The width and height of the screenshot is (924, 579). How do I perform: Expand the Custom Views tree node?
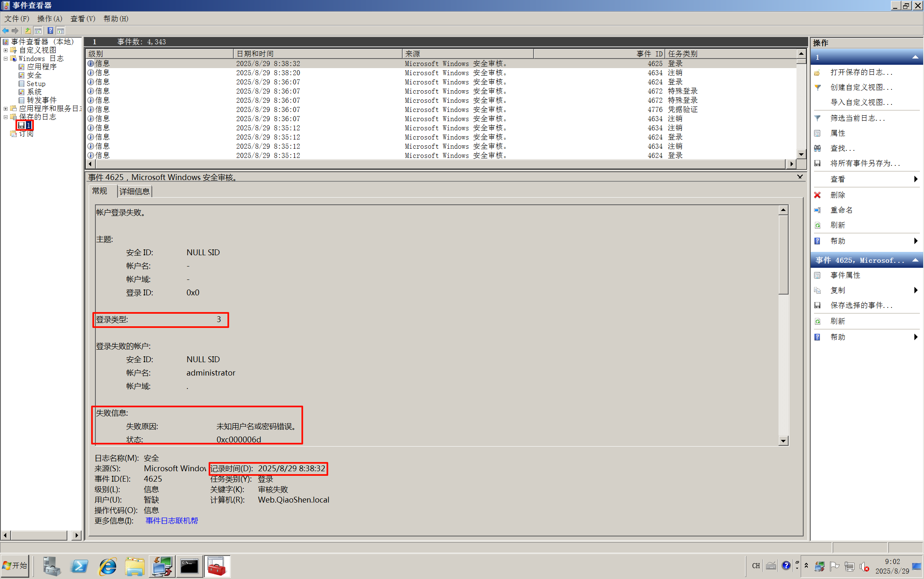[6, 50]
